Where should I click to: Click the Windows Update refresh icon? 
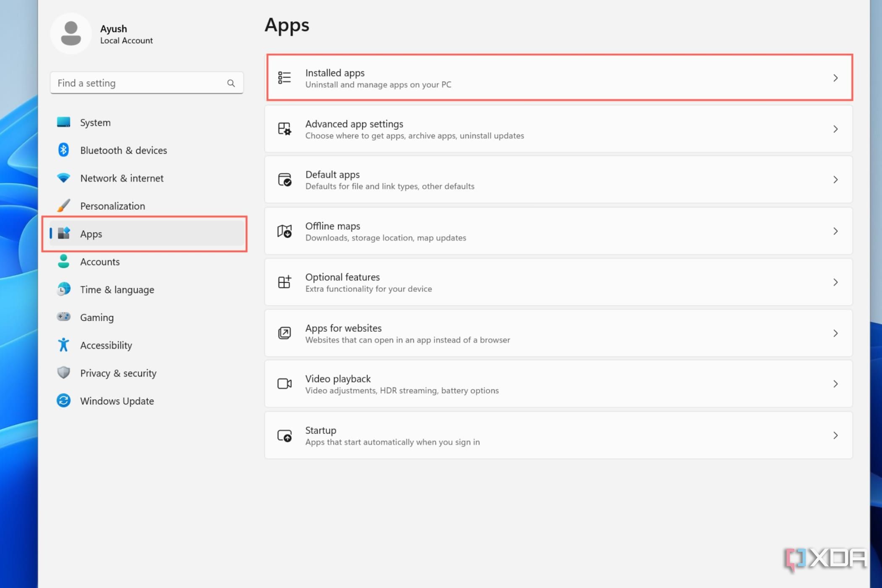[63, 401]
